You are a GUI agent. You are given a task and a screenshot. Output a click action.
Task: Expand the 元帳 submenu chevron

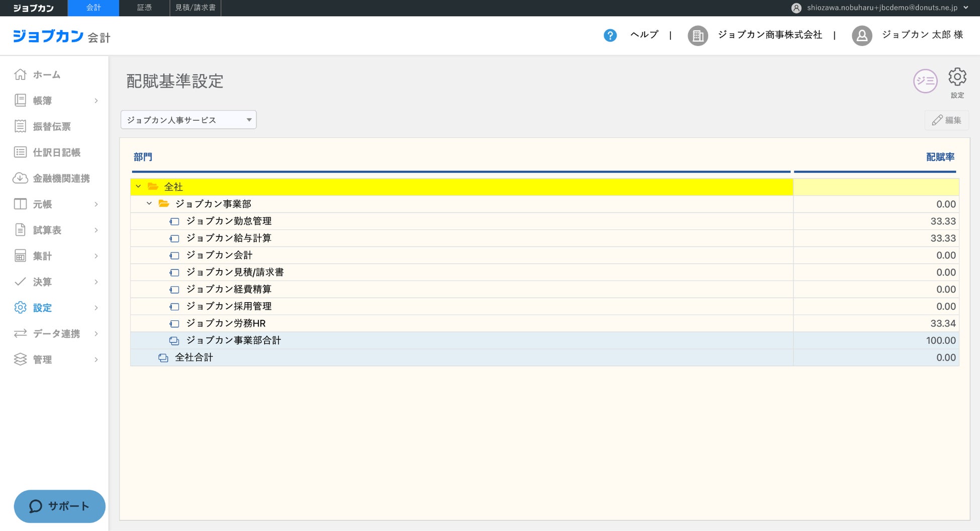(96, 204)
